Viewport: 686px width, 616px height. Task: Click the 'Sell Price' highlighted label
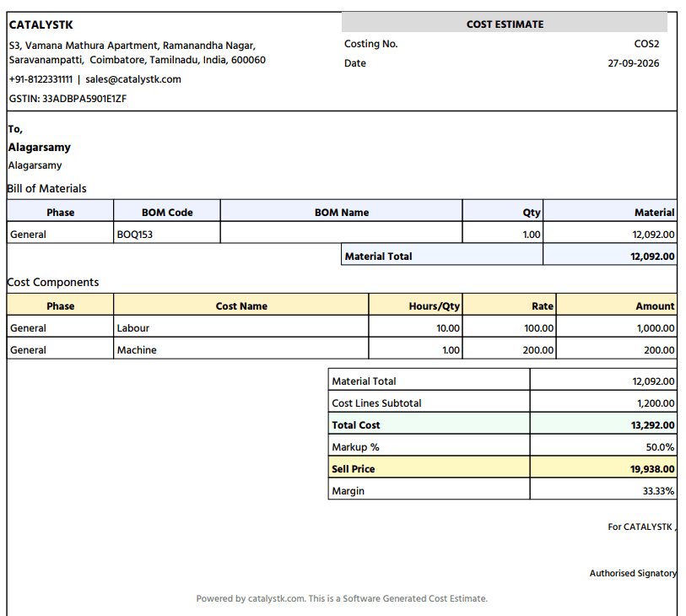[353, 469]
